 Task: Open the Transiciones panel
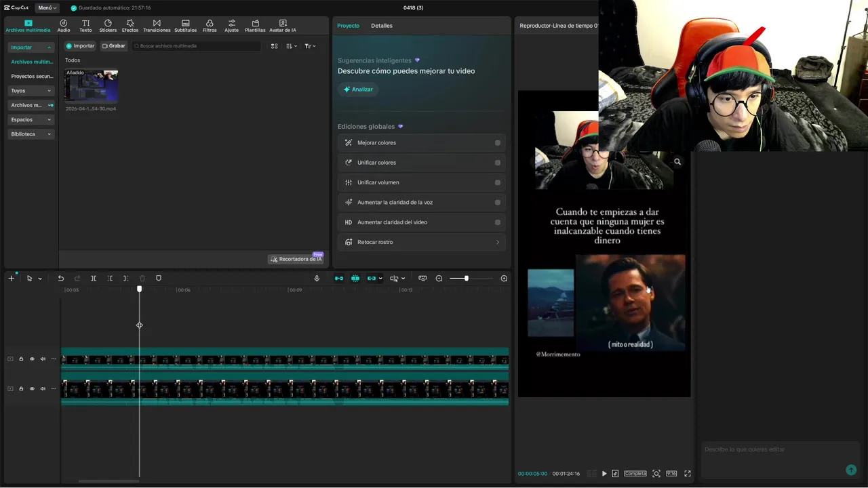157,26
